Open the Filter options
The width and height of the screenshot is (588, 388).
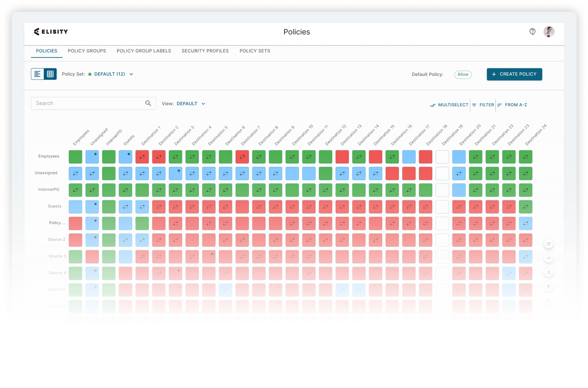(x=483, y=105)
